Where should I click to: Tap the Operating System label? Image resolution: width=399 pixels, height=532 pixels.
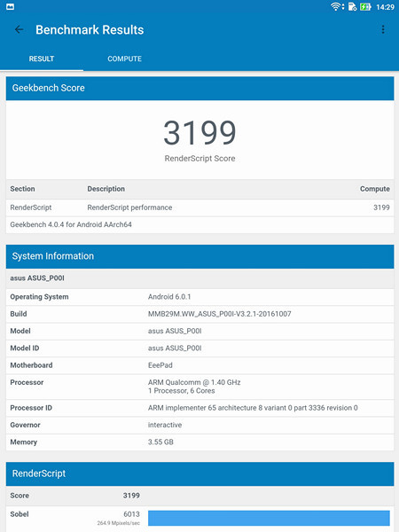click(x=39, y=297)
